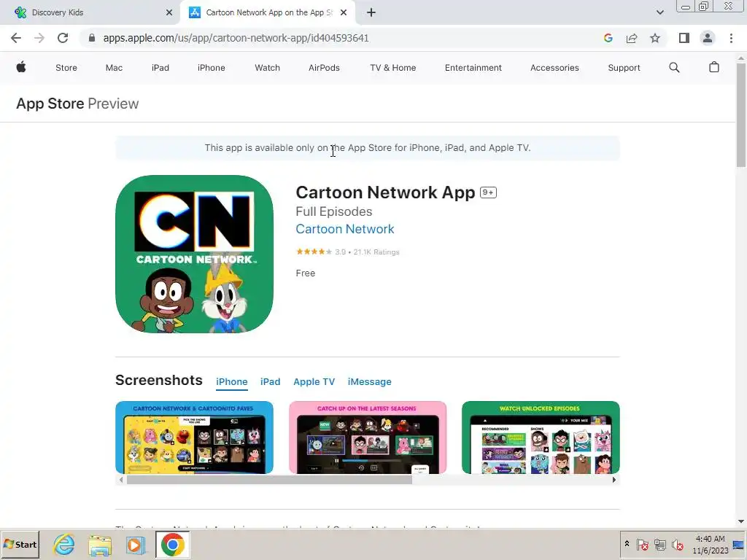Viewport: 747px width, 560px height.
Task: Click the 3.9 star rating
Action: 347,252
